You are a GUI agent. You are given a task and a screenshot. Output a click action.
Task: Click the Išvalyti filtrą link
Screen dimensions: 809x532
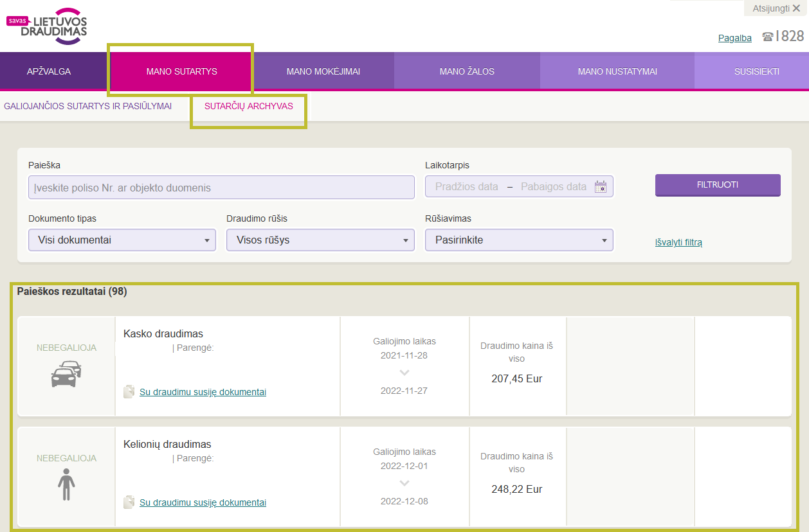[678, 243]
